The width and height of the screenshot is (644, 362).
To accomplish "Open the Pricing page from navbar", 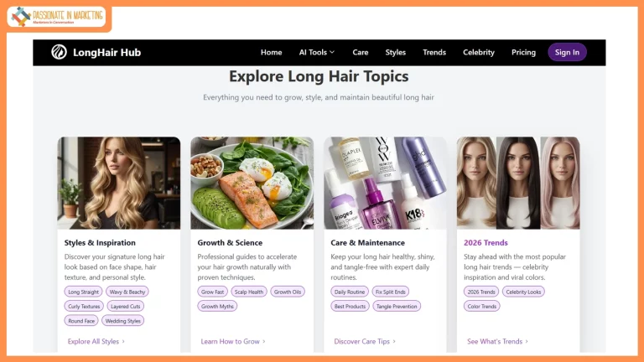I will pyautogui.click(x=523, y=52).
